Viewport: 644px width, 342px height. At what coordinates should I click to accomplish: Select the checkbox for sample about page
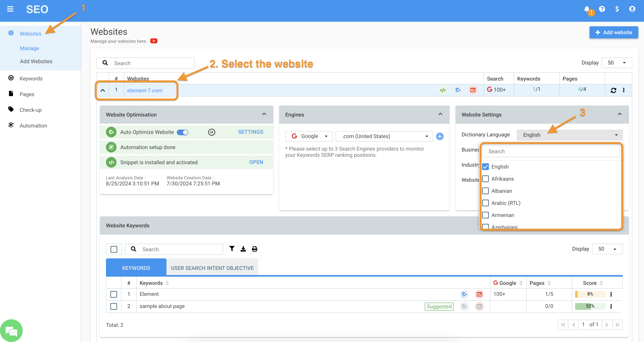[114, 306]
